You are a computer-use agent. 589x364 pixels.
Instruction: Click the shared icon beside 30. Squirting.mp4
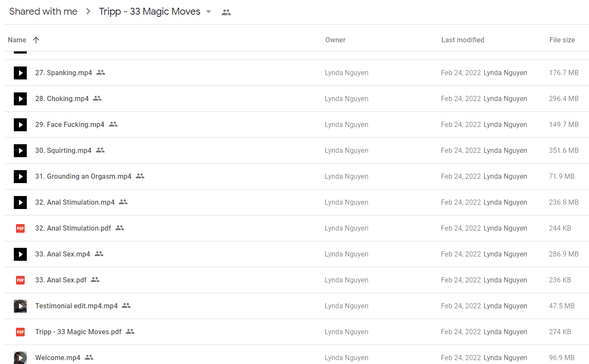point(100,150)
